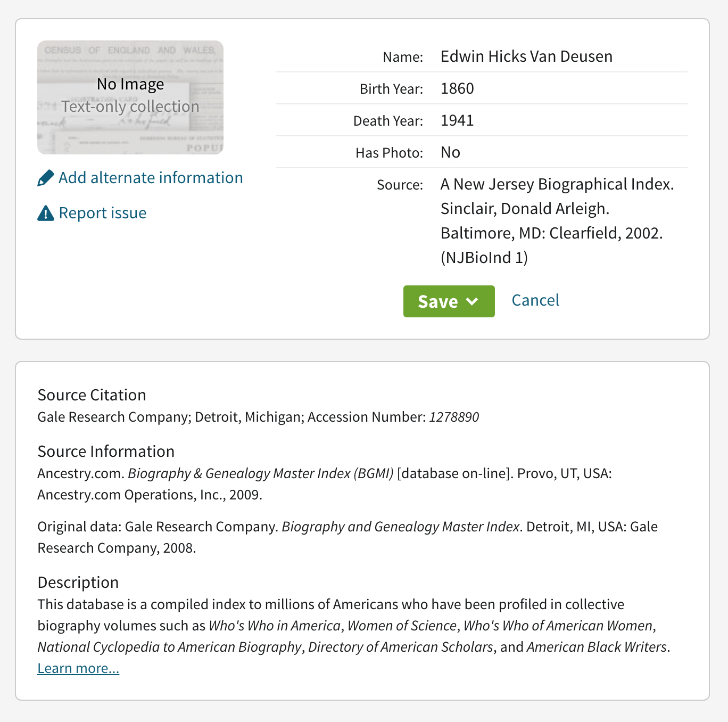This screenshot has width=728, height=722.
Task: Expand the Save button chevron arrow
Action: click(x=472, y=301)
